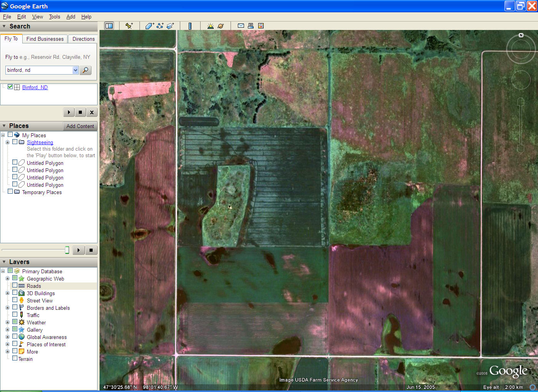The width and height of the screenshot is (538, 392).
Task: Click the Weather sun layer icon
Action: pos(22,322)
